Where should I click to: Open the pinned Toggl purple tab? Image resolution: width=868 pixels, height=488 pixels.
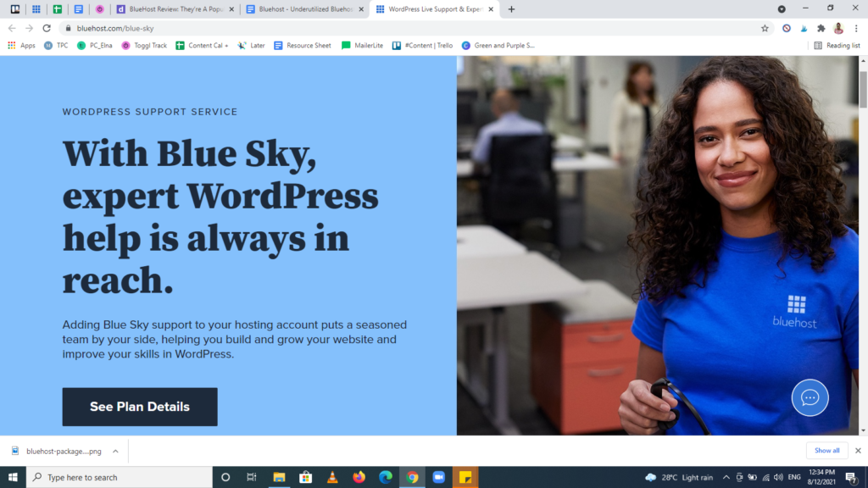[100, 8]
